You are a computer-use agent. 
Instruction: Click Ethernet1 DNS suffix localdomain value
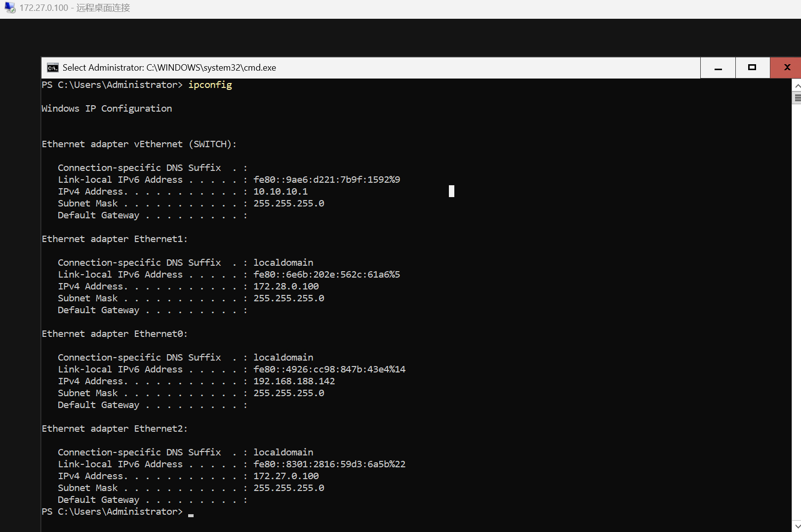pyautogui.click(x=283, y=262)
